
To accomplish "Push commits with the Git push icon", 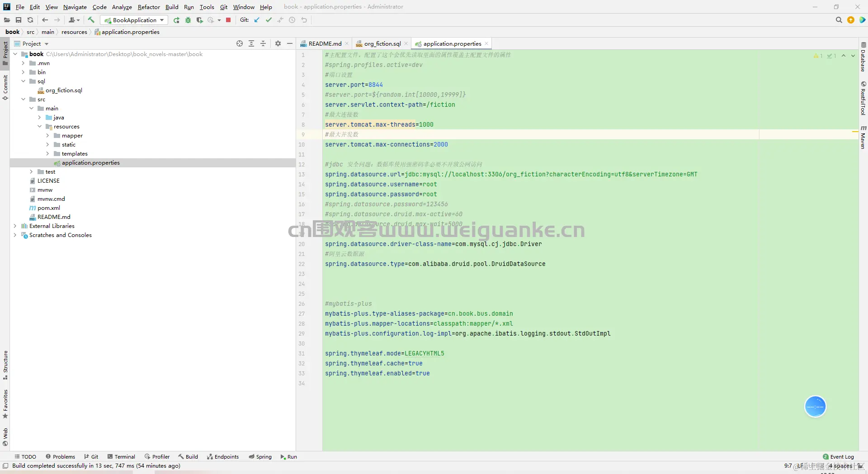I will pos(280,20).
